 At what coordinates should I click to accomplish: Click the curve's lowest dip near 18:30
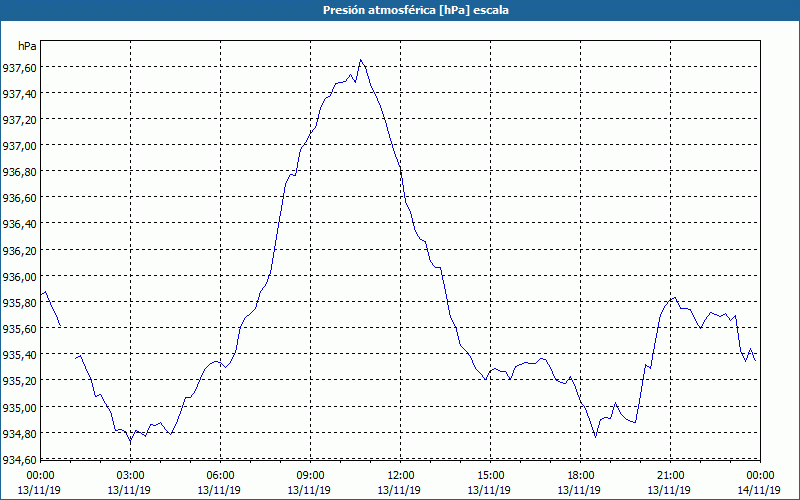[x=595, y=437]
